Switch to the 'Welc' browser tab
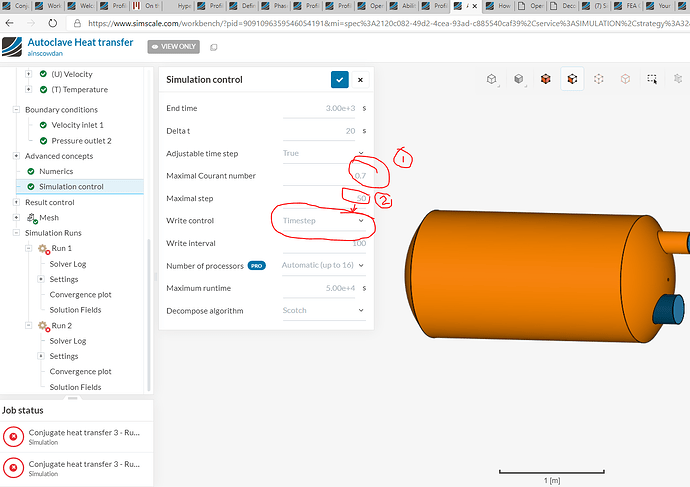This screenshot has height=487, width=690. coord(81,6)
